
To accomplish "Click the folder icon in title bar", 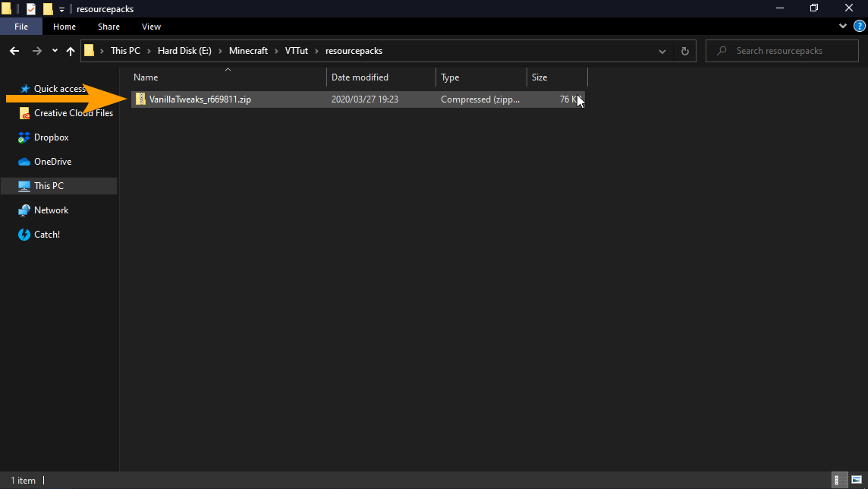I will tap(7, 9).
